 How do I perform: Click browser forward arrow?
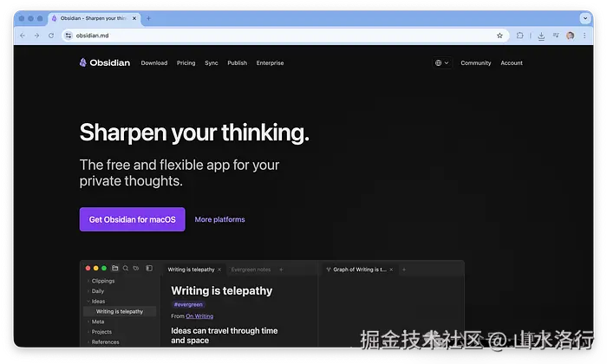point(36,36)
